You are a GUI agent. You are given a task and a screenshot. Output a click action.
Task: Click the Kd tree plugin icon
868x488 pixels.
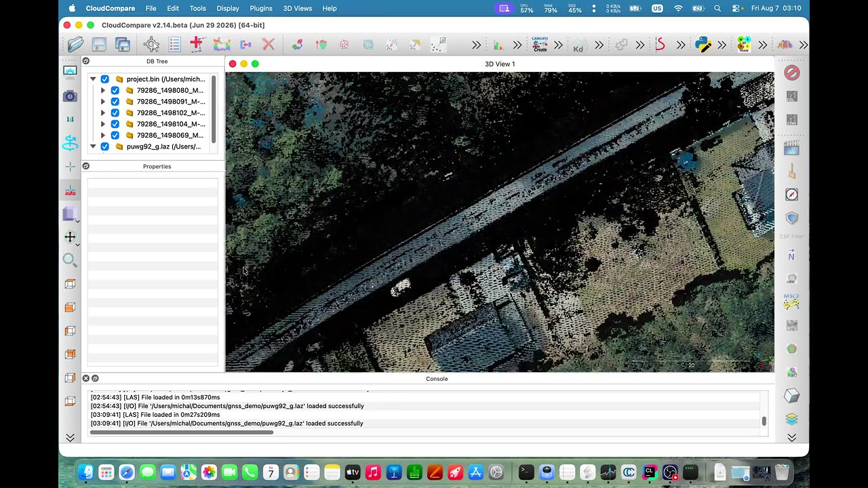(578, 45)
